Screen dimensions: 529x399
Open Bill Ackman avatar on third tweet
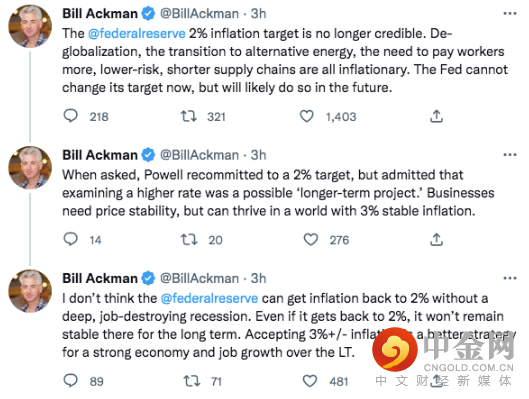coord(30,291)
